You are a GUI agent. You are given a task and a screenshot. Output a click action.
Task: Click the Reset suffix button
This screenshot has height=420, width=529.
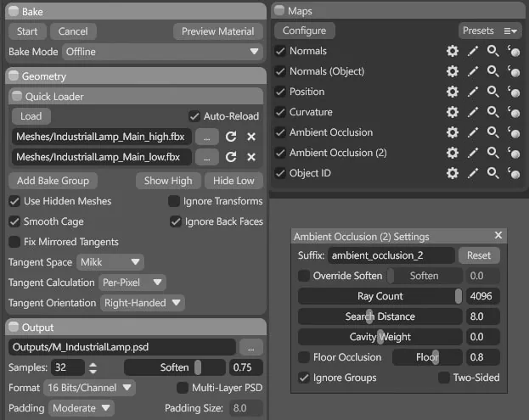click(479, 255)
